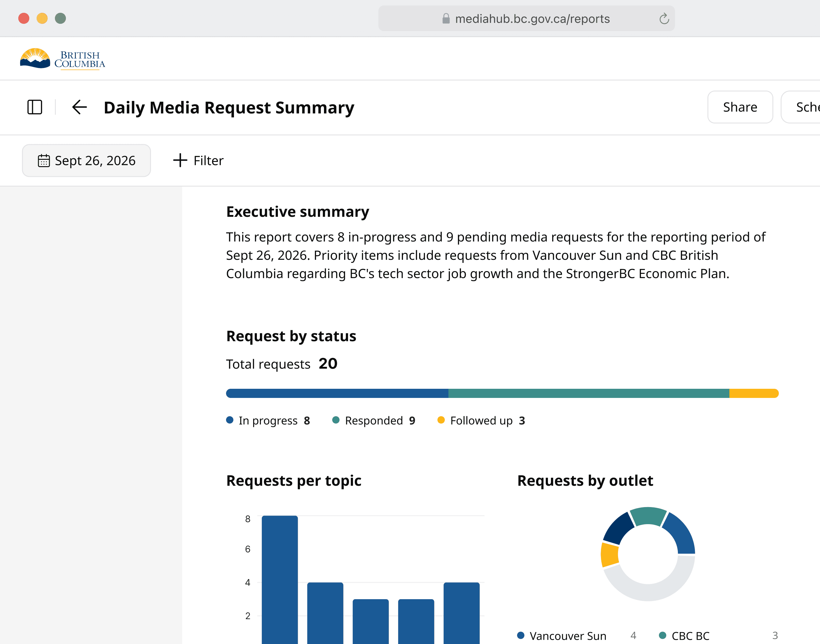Click the mediahub.bc.gov.ca/reports address field

527,19
